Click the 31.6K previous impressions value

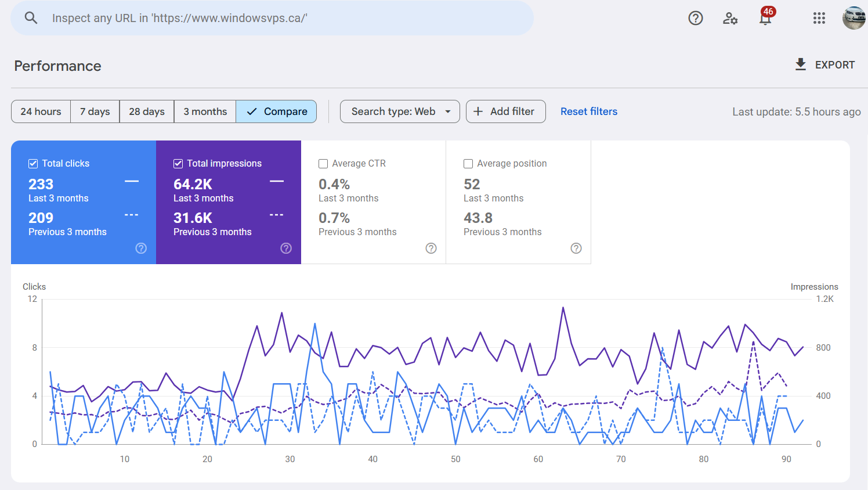(193, 218)
